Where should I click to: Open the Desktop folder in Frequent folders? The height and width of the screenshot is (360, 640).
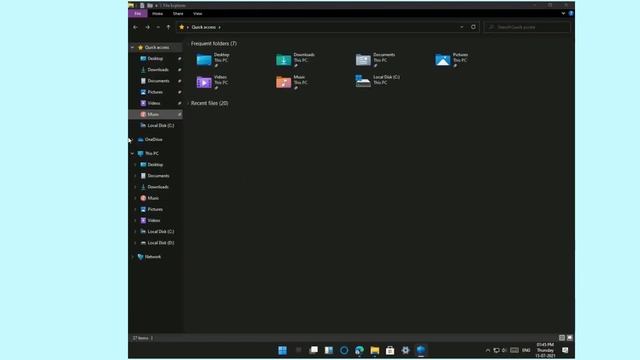point(213,60)
